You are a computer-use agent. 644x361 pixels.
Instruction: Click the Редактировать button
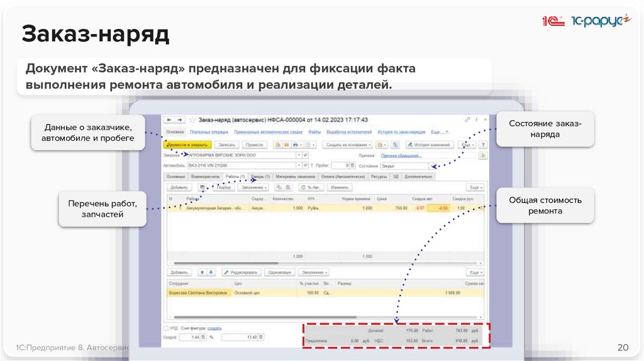click(x=241, y=272)
